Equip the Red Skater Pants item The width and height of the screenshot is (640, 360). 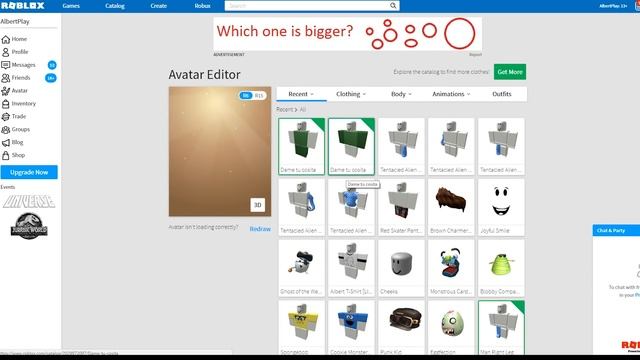(401, 207)
